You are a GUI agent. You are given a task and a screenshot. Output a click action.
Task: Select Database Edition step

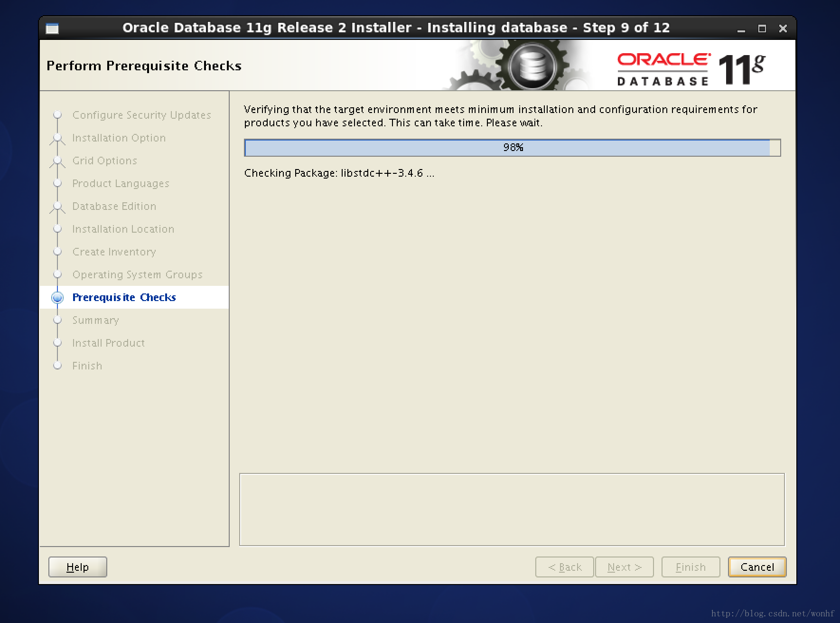(114, 206)
